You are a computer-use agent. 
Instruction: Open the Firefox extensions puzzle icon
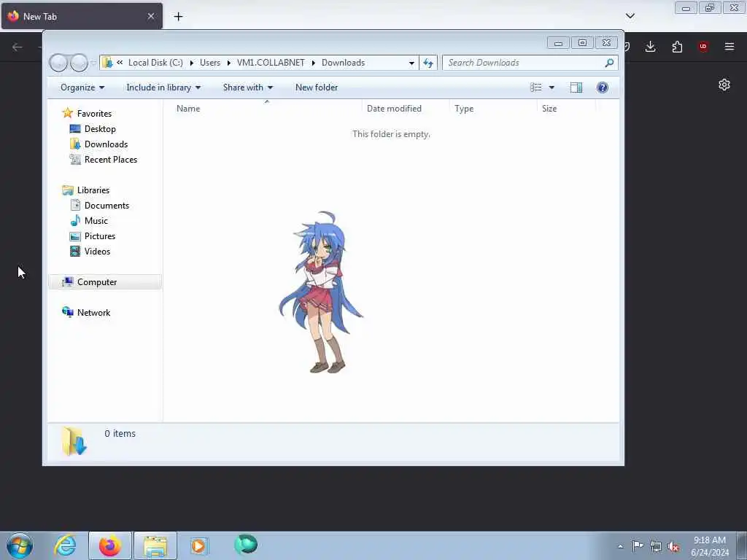click(x=677, y=46)
